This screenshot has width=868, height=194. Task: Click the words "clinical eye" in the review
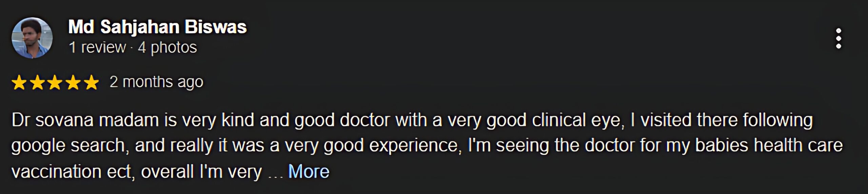(577, 120)
